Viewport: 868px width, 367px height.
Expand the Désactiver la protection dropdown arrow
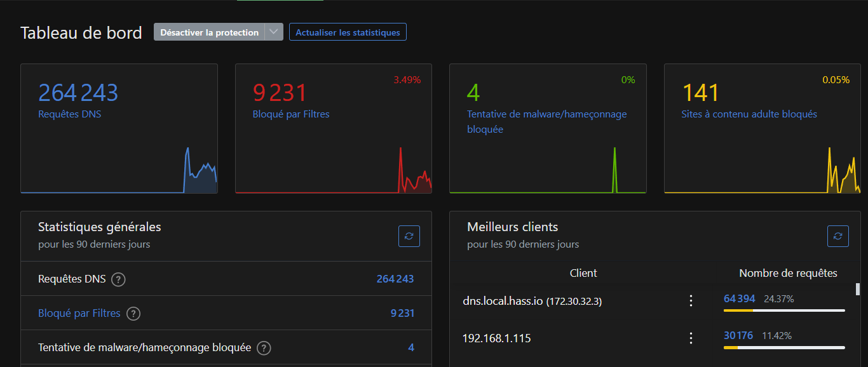click(274, 32)
